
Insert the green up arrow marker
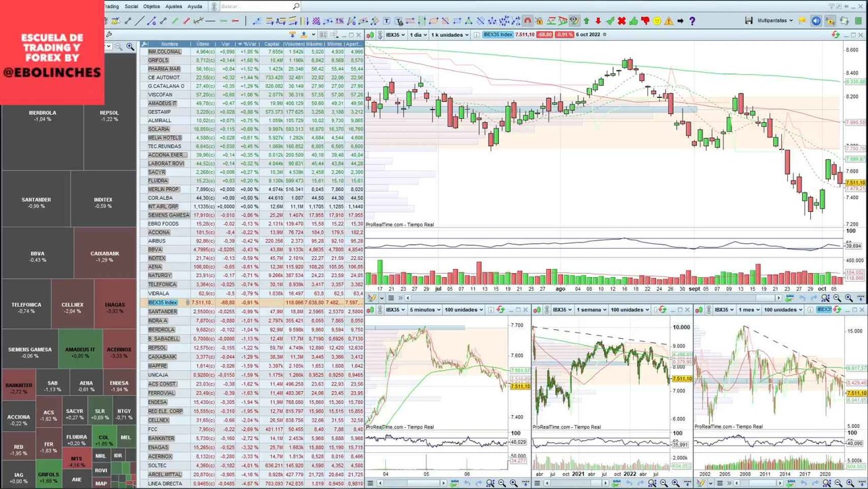pos(586,21)
